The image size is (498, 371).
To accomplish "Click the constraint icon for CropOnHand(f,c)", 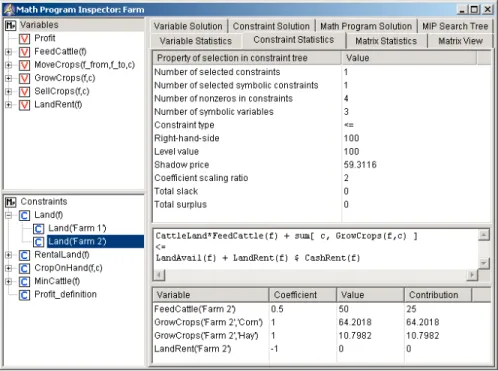I will (x=24, y=268).
